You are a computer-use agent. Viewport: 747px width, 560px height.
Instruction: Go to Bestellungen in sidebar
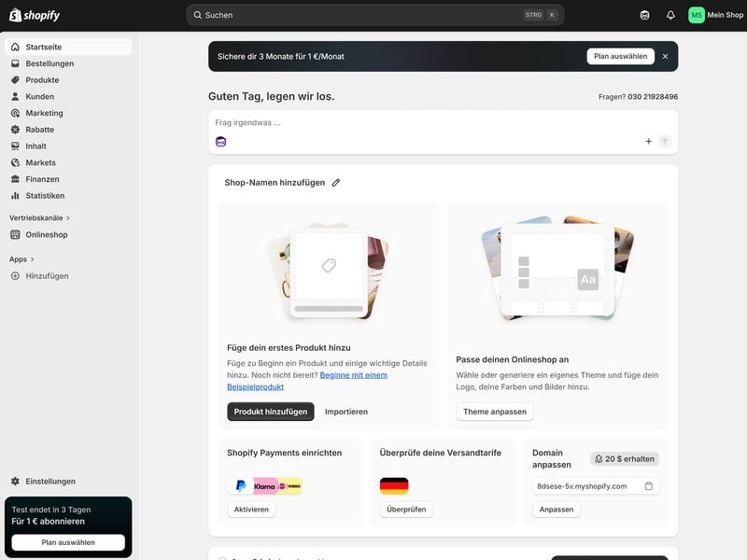(68, 63)
